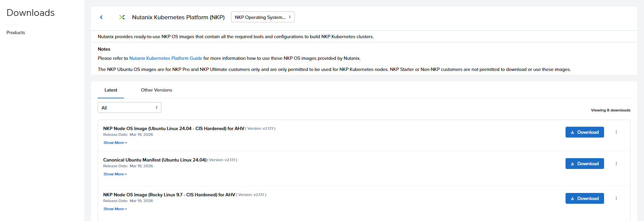The width and height of the screenshot is (644, 221).
Task: Click the Canonical Ubuntu Manifest title
Action: 155,160
